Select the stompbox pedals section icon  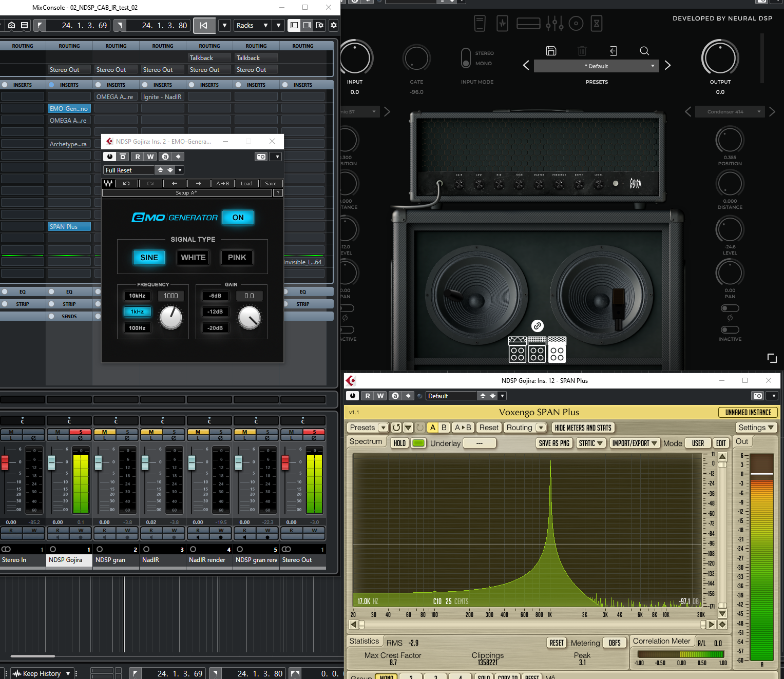click(x=480, y=23)
